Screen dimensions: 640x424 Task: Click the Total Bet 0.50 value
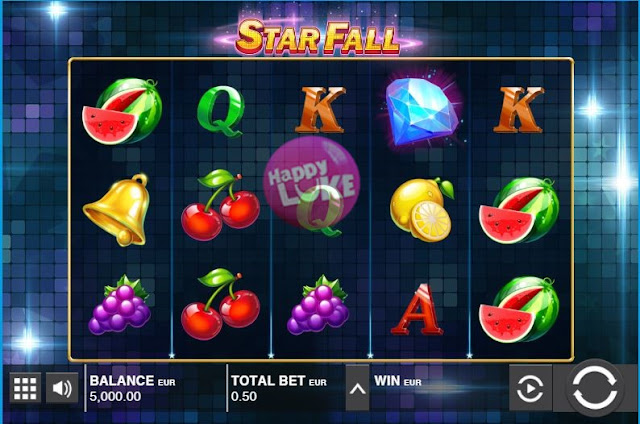tap(244, 396)
